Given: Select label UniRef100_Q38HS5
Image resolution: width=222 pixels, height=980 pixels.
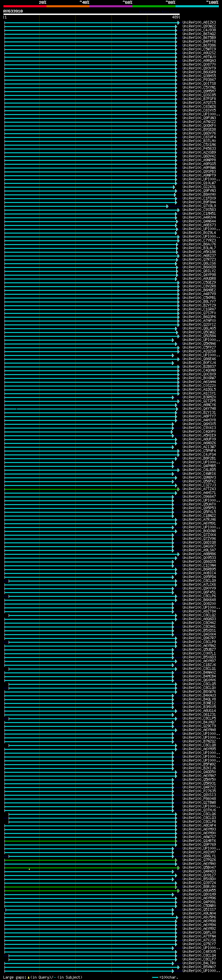Looking at the screenshot, I should pyautogui.click(x=199, y=76).
